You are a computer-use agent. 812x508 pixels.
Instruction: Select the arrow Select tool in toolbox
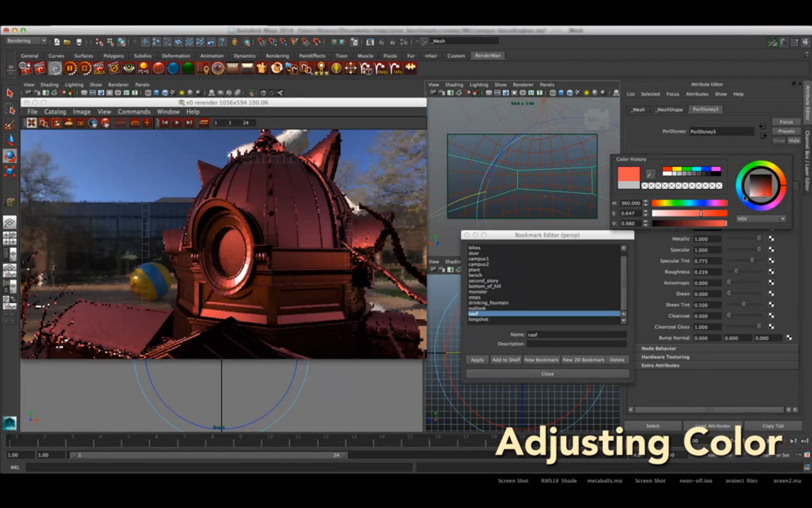coord(10,93)
